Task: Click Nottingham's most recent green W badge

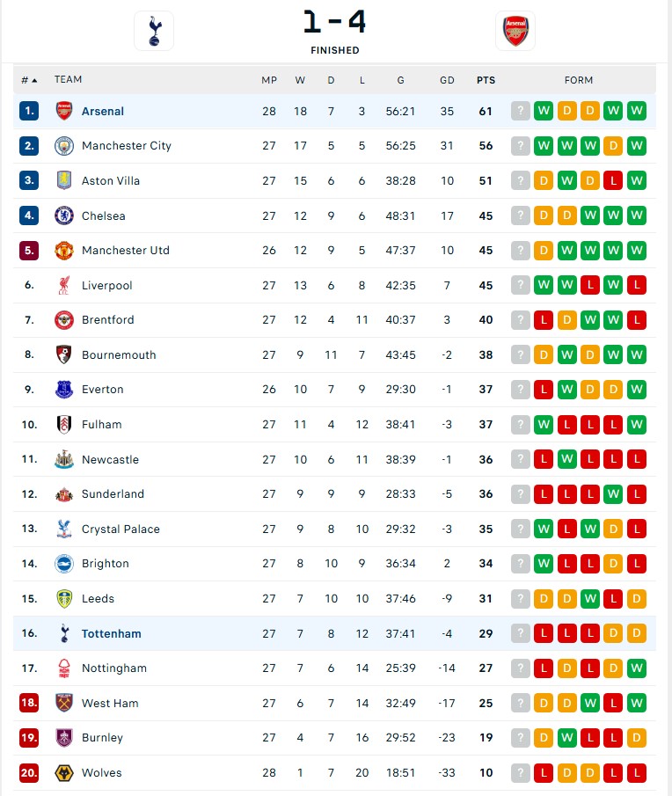Action: tap(637, 668)
